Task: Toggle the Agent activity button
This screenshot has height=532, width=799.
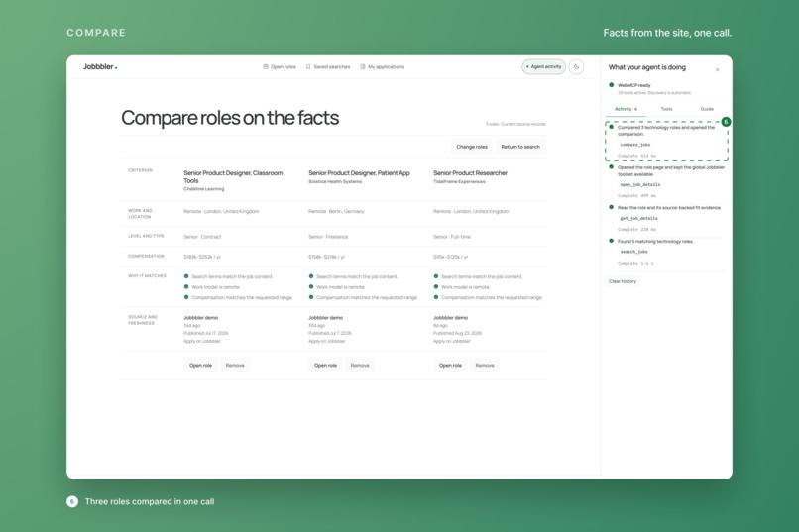Action: tap(543, 66)
